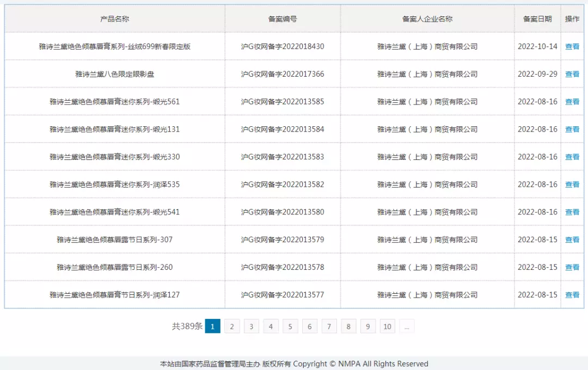Screen dimensions: 588x370
Task: Click product name ending 缎光330
Action: (x=115, y=157)
